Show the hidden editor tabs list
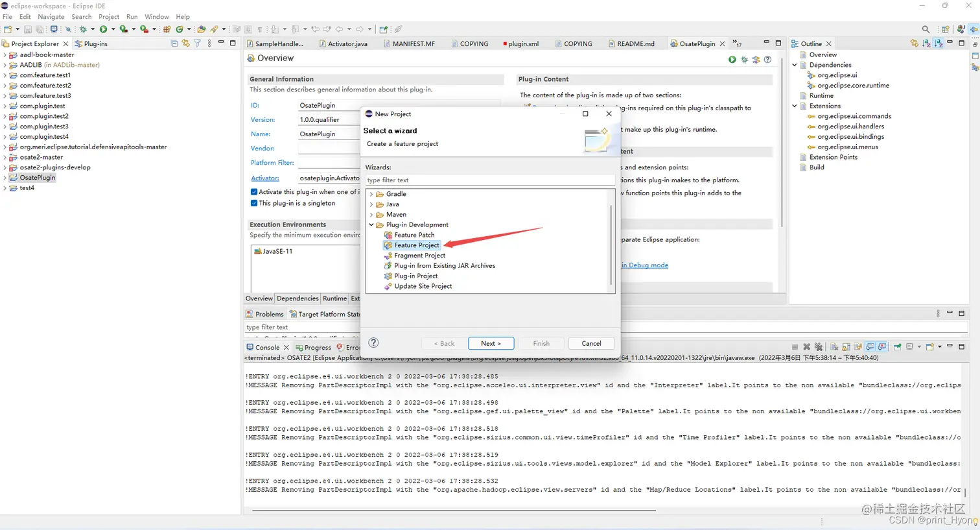This screenshot has height=530, width=980. click(737, 43)
